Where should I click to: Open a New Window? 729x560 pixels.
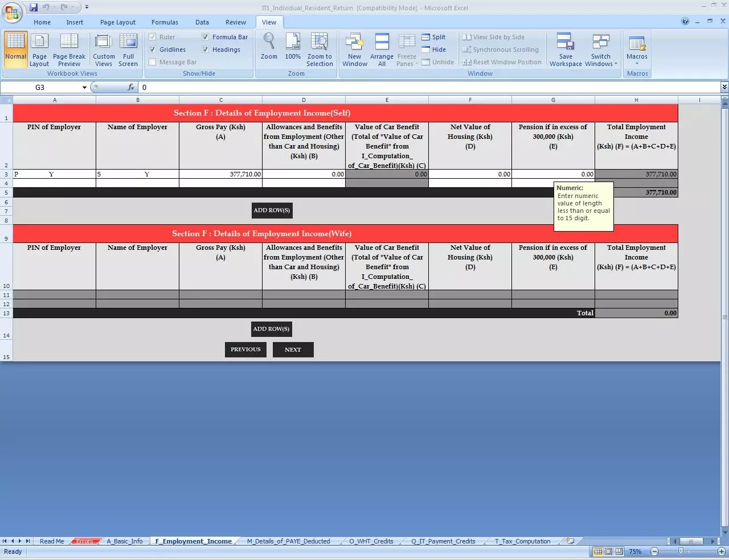click(x=355, y=50)
